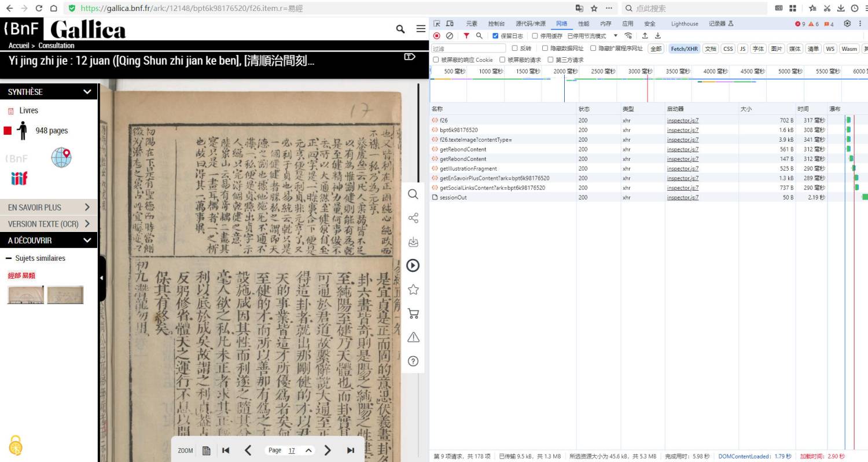Toggle the 保留日志 checkbox
This screenshot has height=462, width=868.
pos(495,36)
